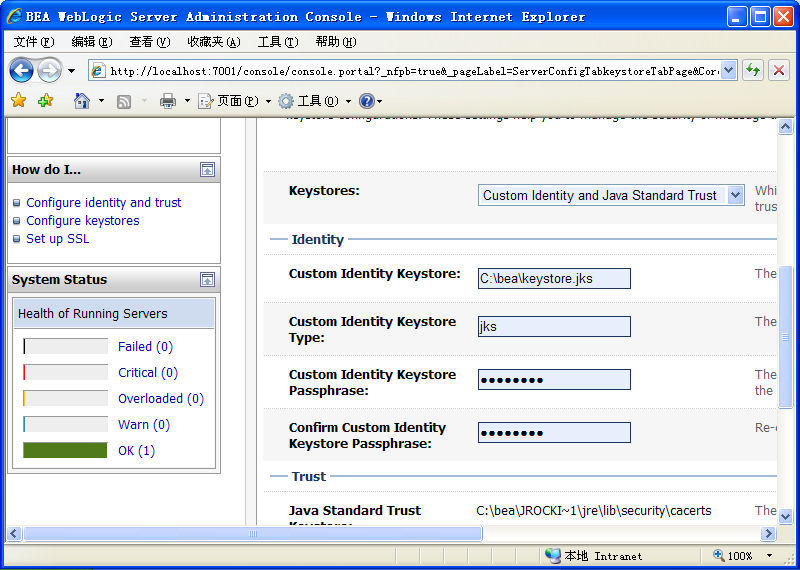
Task: Click the Custom Identity Keystore path field
Action: 554,278
